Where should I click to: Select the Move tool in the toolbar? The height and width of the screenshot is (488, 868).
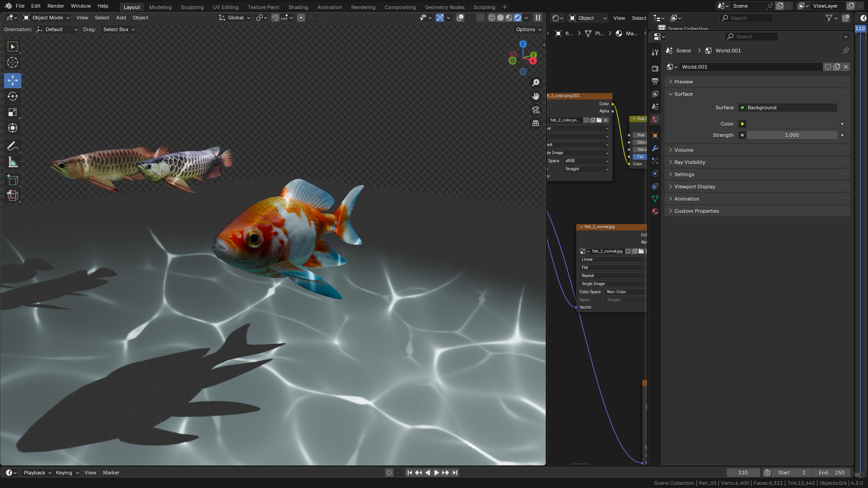[13, 81]
